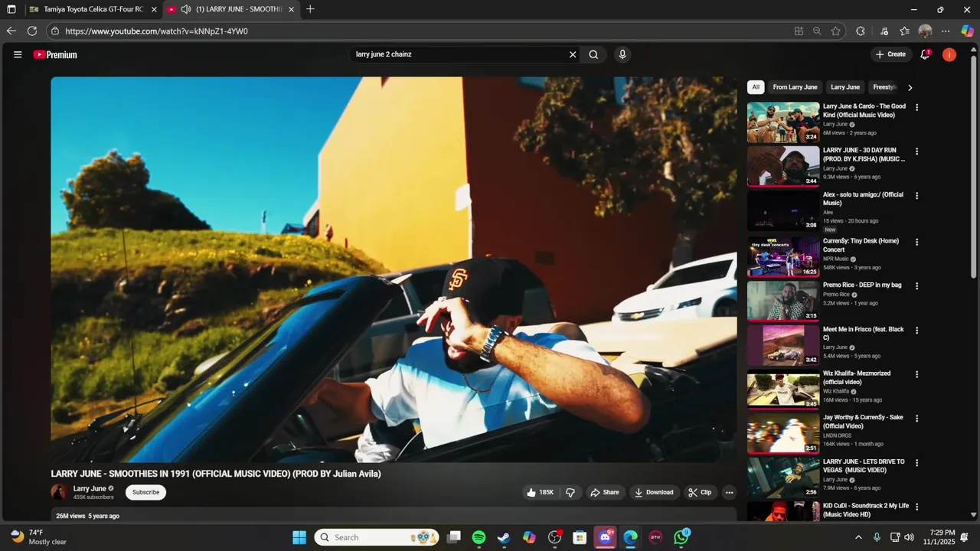
Task: Open browser Settings and more menu
Action: 946,31
